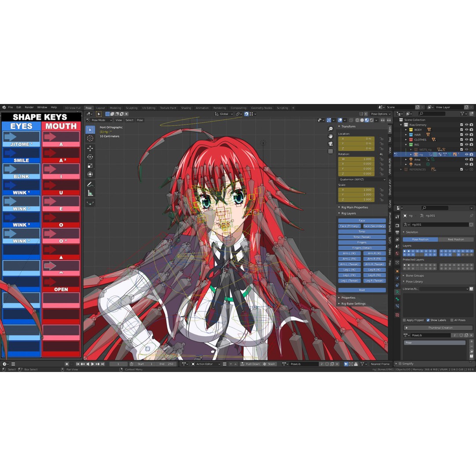The image size is (476, 476).
Task: Select the Rotate tool
Action: click(x=90, y=157)
